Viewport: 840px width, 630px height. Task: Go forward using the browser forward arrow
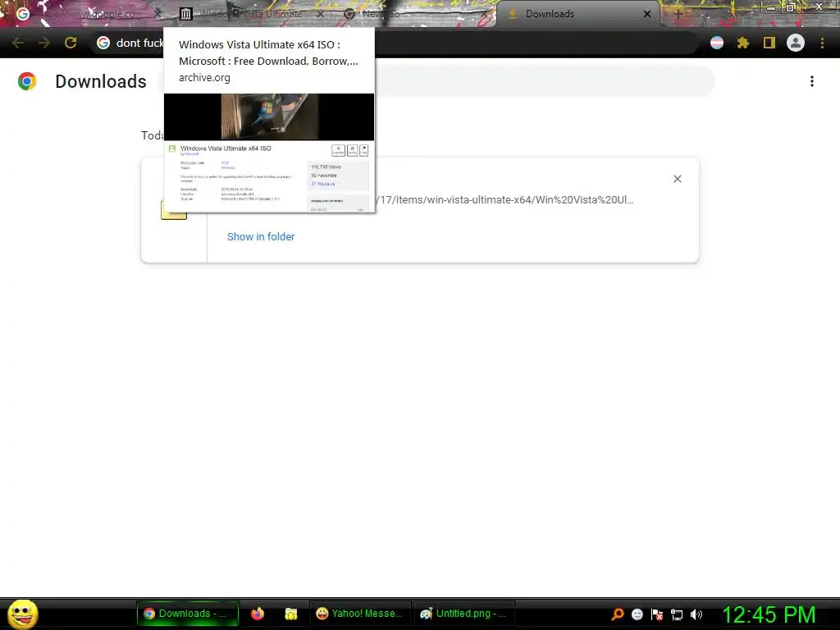tap(44, 43)
